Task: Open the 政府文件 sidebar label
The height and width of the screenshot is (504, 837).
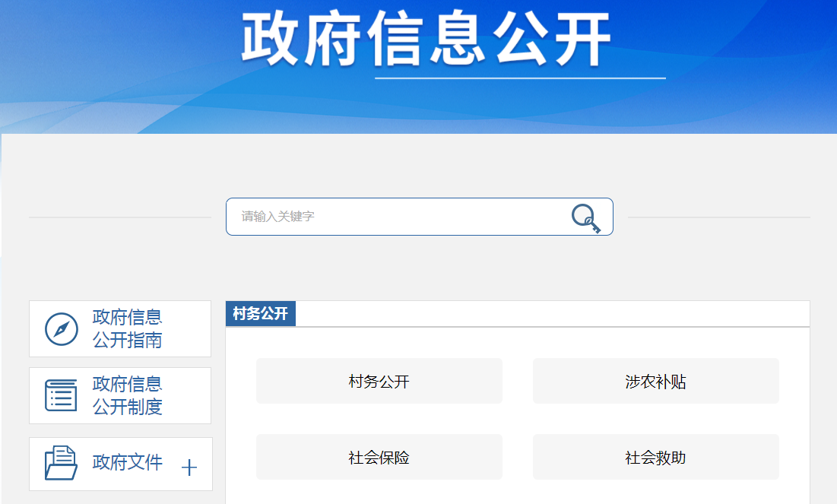Action: point(128,461)
